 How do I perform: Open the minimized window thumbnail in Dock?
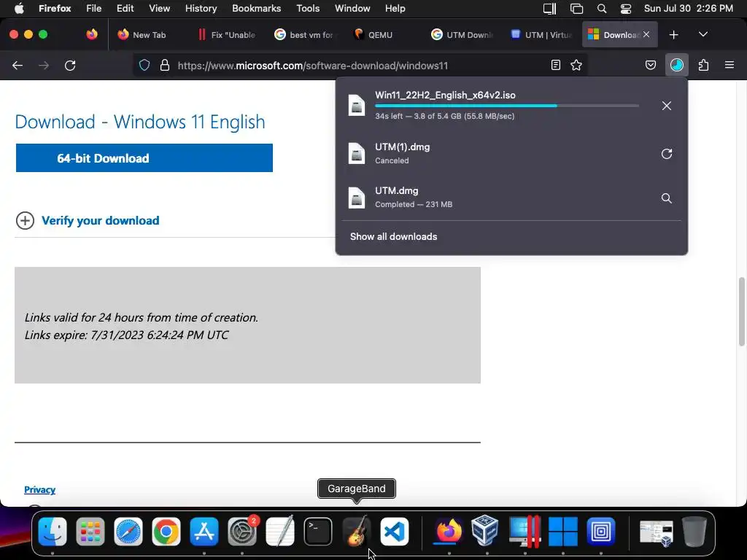tap(656, 532)
